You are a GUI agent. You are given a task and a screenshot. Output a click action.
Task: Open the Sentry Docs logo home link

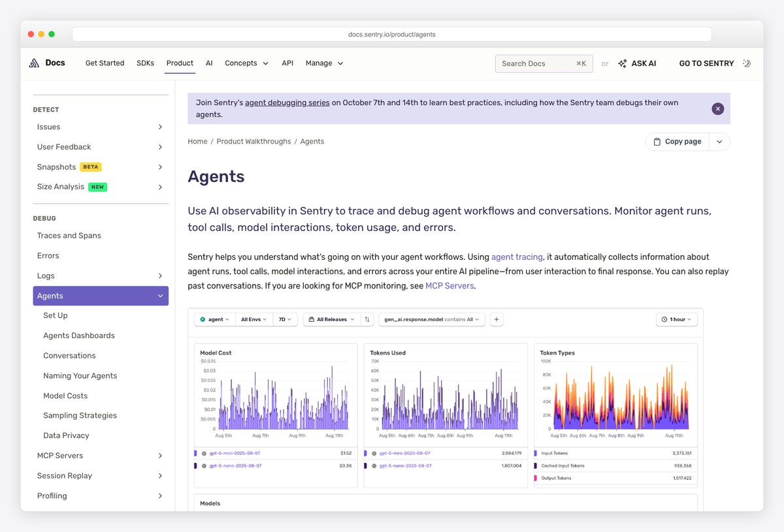tap(46, 63)
